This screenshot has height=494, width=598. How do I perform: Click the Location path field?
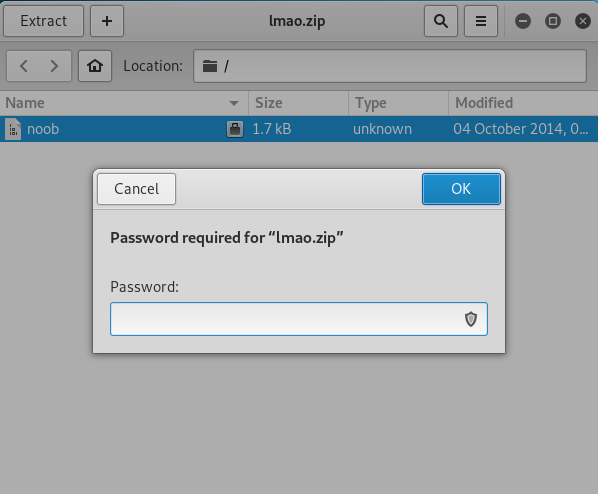[390, 66]
